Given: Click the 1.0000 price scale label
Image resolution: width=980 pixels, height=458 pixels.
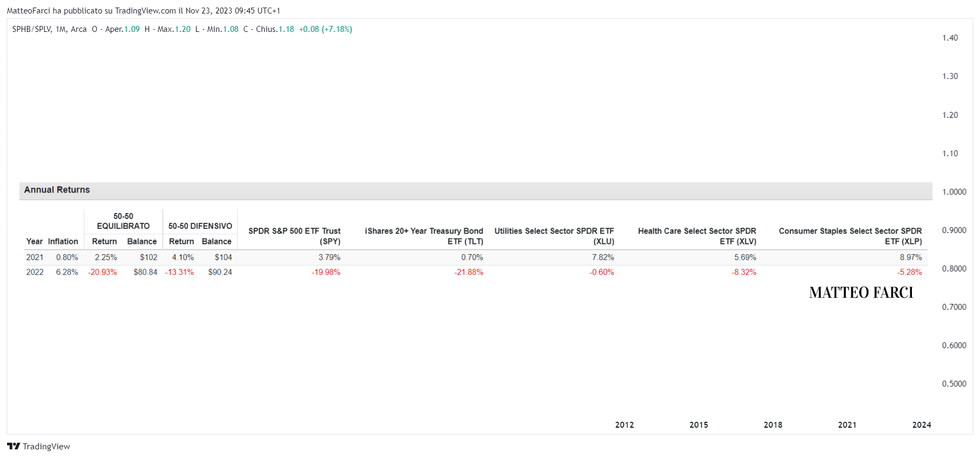Looking at the screenshot, I should click(954, 192).
